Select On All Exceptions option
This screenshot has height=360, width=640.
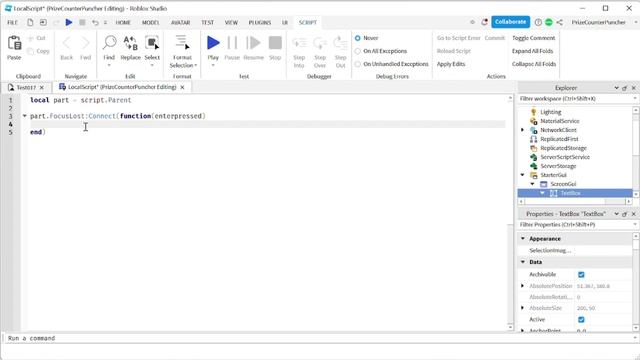coord(358,51)
